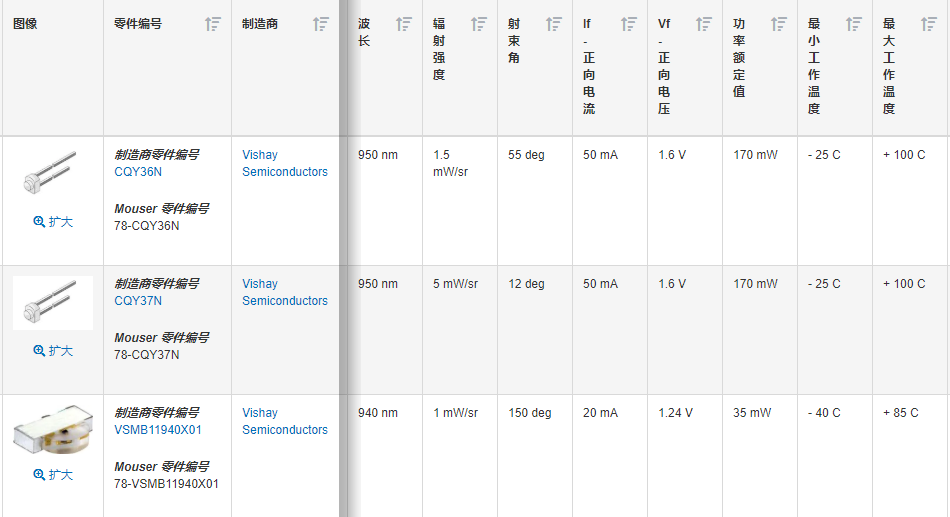The image size is (950, 517).
Task: Click the CQY37N product thumbnail
Action: point(53,303)
